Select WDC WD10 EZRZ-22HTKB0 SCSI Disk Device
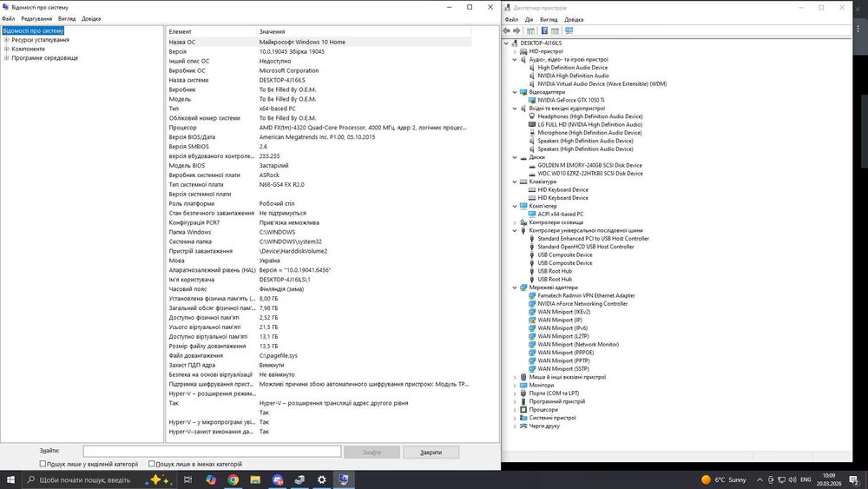This screenshot has width=868, height=489. click(x=590, y=174)
